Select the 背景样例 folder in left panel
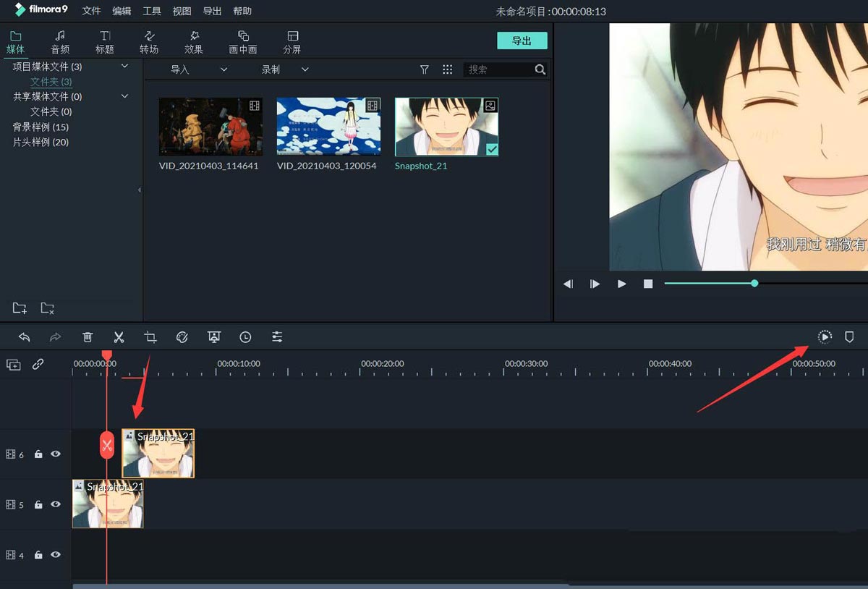Screen dimensions: 868x589 point(42,127)
